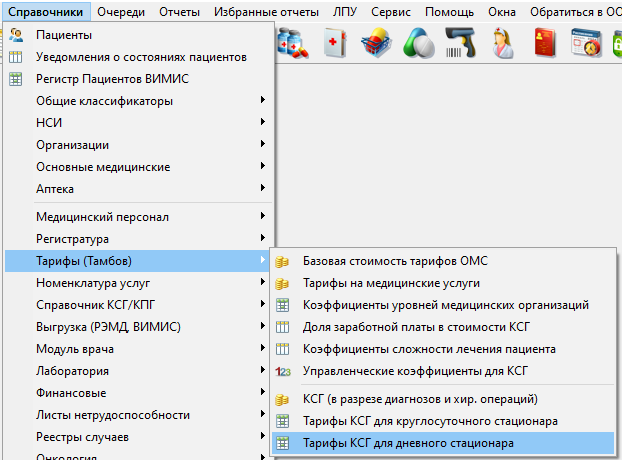
Task: Click the barcode scanner toolbar icon
Action: [459, 44]
